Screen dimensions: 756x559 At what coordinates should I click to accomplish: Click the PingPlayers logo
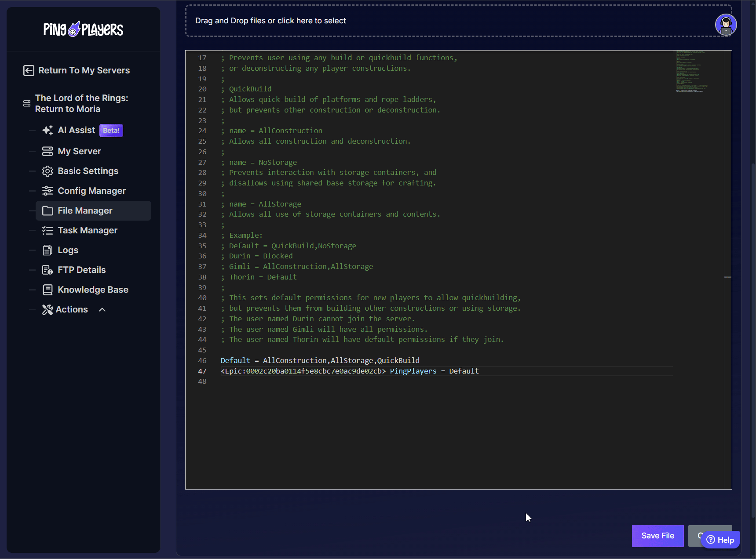pos(83,29)
